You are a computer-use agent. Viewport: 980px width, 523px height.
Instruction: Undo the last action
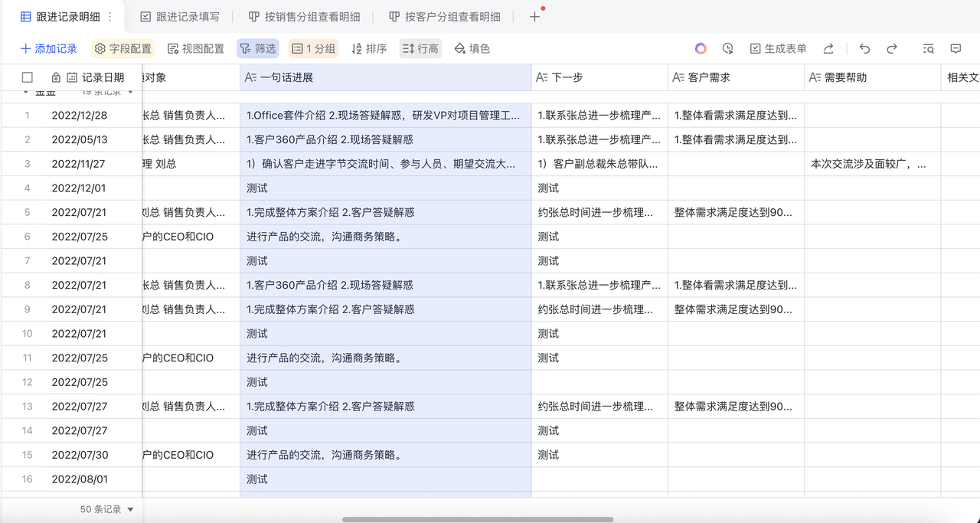point(864,48)
